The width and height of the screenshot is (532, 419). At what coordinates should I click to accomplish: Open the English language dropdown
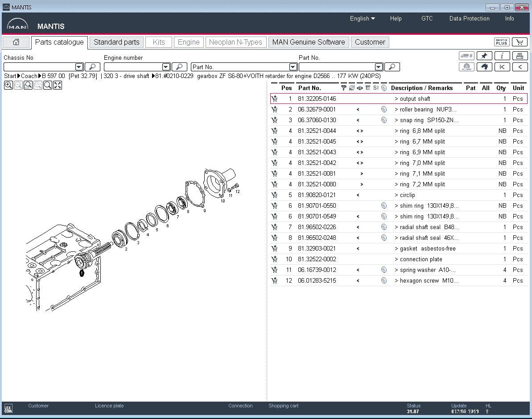pos(363,19)
